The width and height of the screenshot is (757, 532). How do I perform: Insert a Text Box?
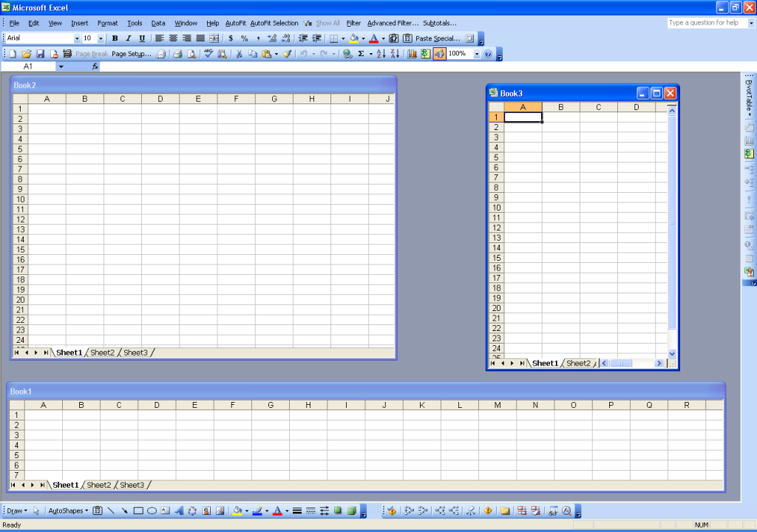point(165,511)
